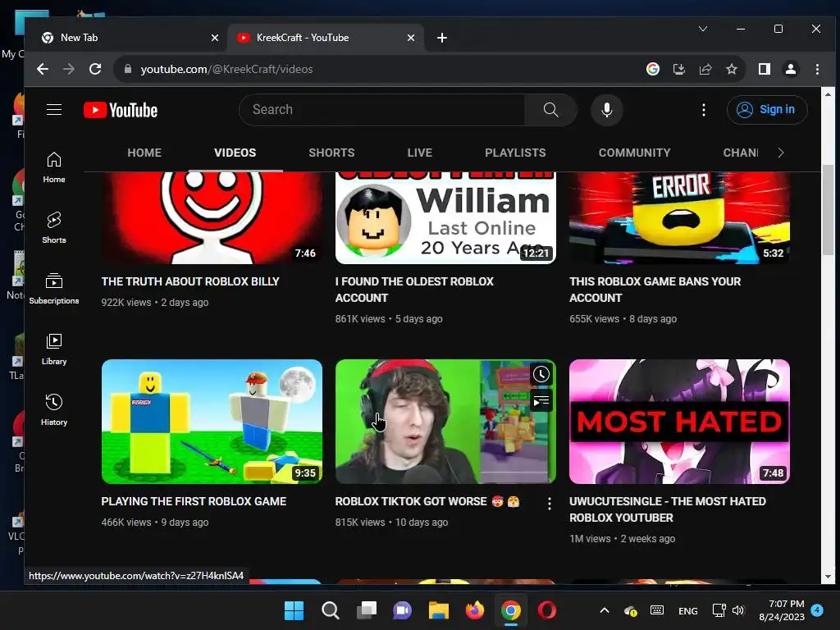This screenshot has width=840, height=630.
Task: Install app icon in address bar
Action: pos(678,69)
